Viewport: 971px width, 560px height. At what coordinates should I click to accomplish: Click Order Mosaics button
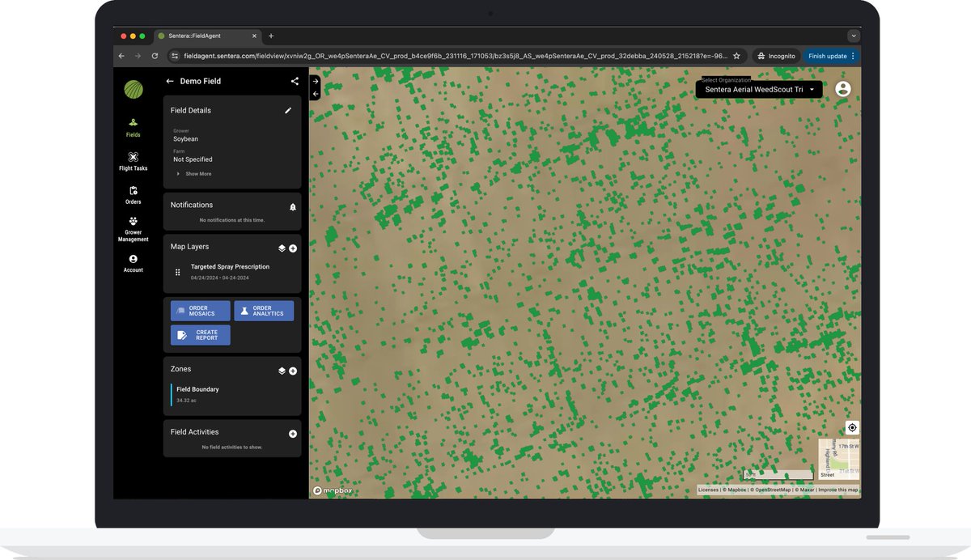[x=200, y=311]
